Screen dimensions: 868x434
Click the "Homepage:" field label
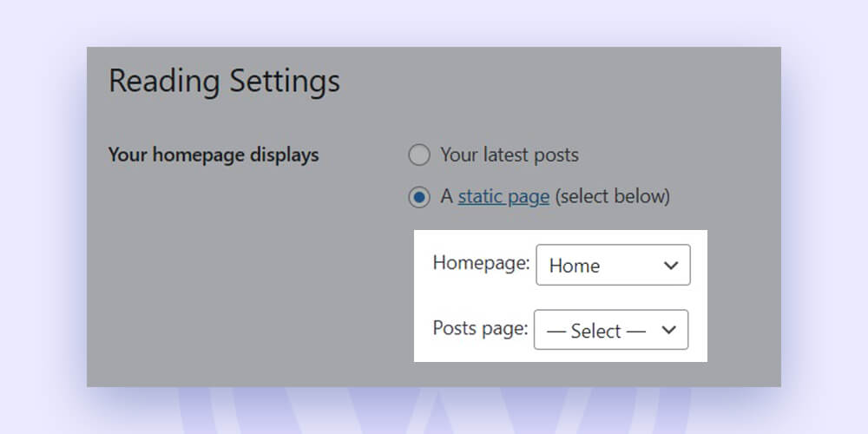tap(481, 262)
